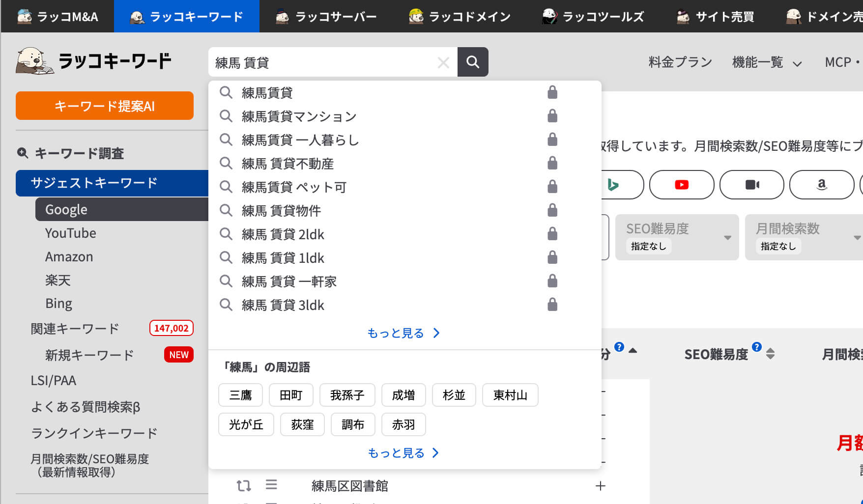Viewport: 863px width, 504px height.
Task: Open the ラッコツールズ top tab
Action: pyautogui.click(x=593, y=16)
